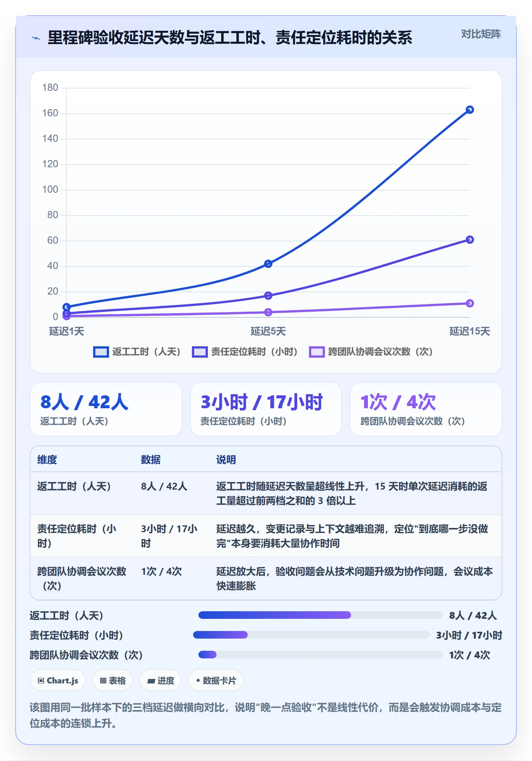This screenshot has height=761, width=532.
Task: Click the 责任定位耗时（小时） progress bar
Action: click(312, 635)
